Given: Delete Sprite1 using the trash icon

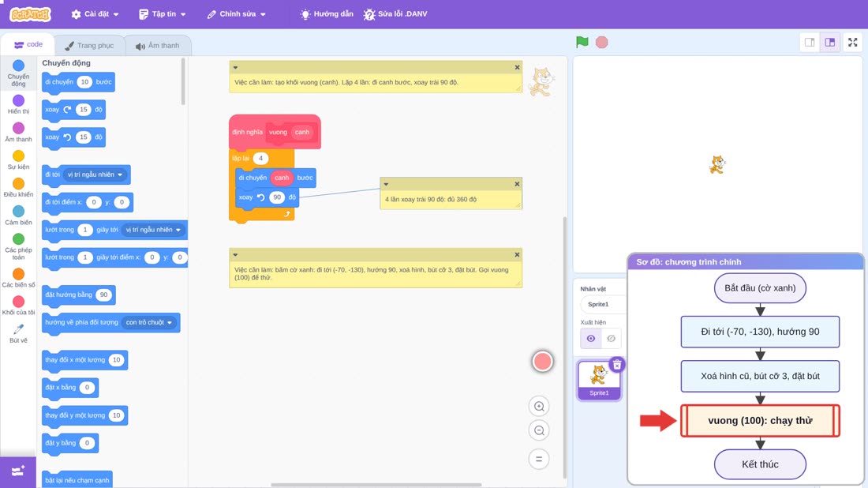Looking at the screenshot, I should tap(617, 365).
